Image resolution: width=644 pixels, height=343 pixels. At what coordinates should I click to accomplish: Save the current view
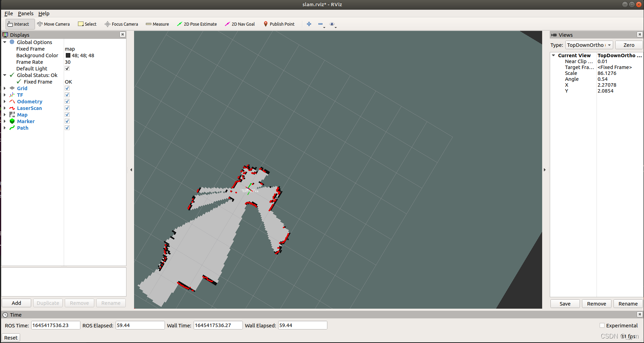tap(565, 303)
